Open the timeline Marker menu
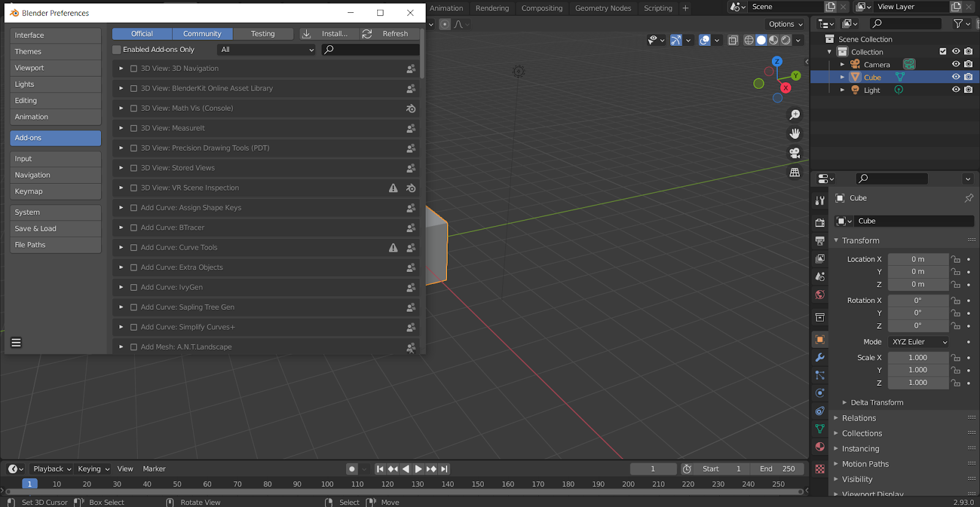Viewport: 980px width, 507px height. click(x=154, y=469)
